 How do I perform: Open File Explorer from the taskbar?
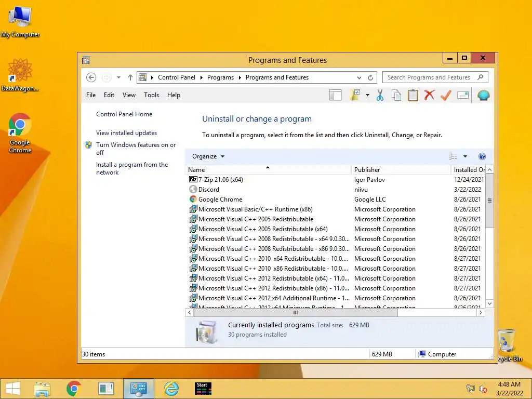[x=42, y=389]
